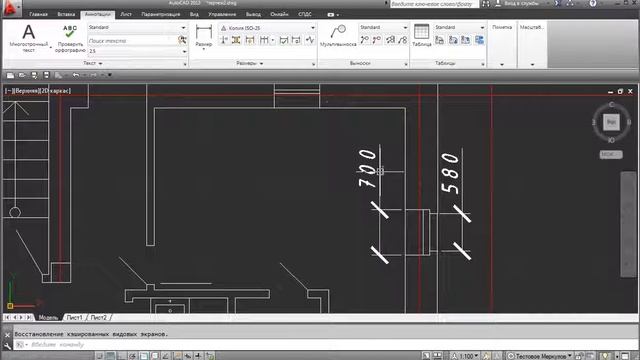Click the add leader icon
640x360 pixels.
pyautogui.click(x=364, y=40)
